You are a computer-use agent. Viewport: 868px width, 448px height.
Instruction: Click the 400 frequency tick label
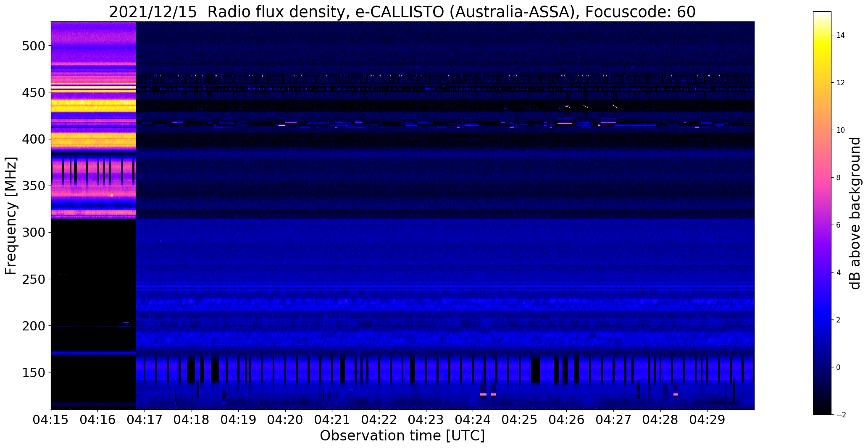(x=34, y=139)
